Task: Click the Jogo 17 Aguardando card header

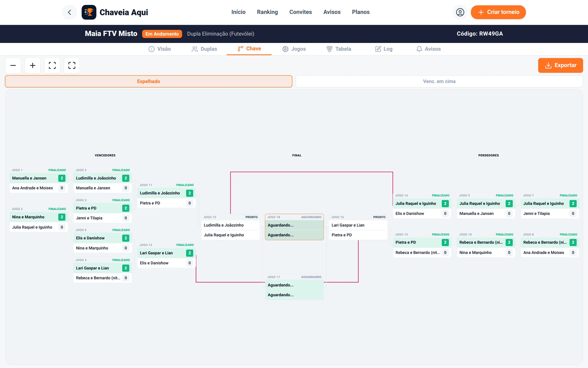Action: click(x=294, y=277)
